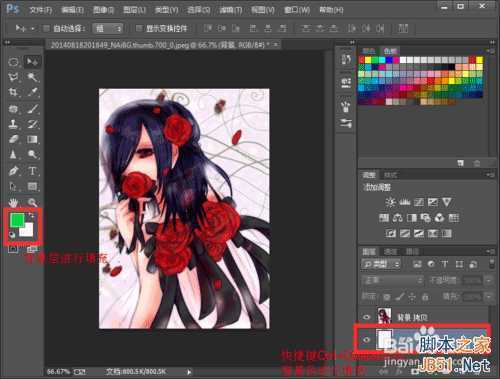Open status bar info arrow

189,372
